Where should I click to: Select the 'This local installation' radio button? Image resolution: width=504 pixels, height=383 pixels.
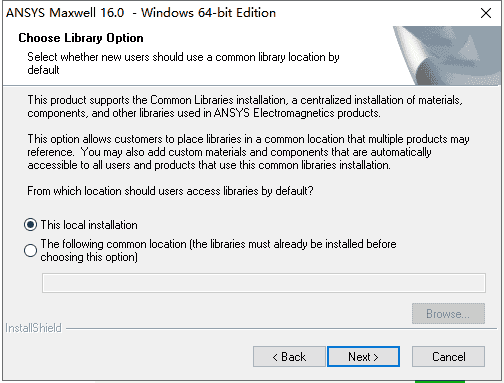(30, 225)
